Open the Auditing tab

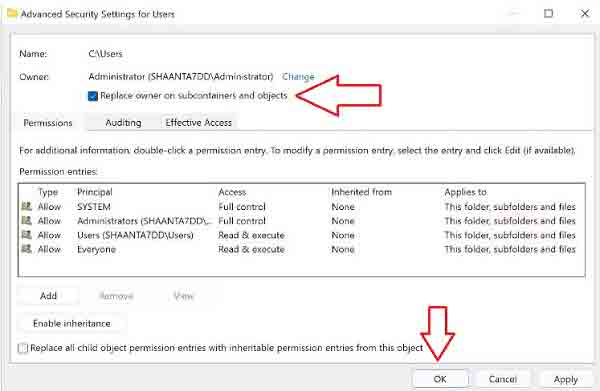123,123
